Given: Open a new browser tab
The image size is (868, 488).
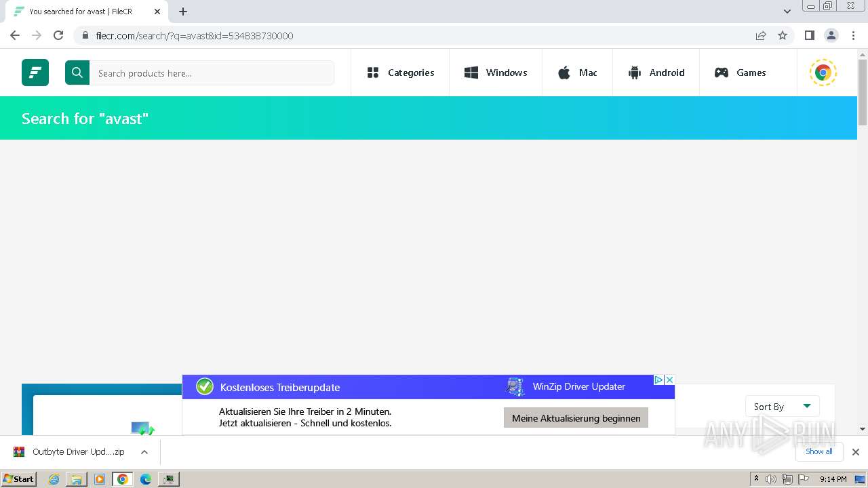Looking at the screenshot, I should click(183, 12).
